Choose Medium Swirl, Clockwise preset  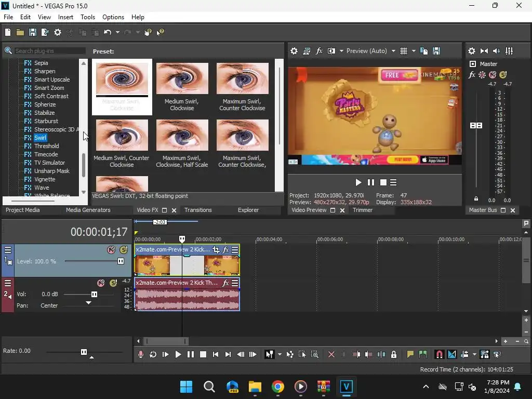(x=182, y=87)
